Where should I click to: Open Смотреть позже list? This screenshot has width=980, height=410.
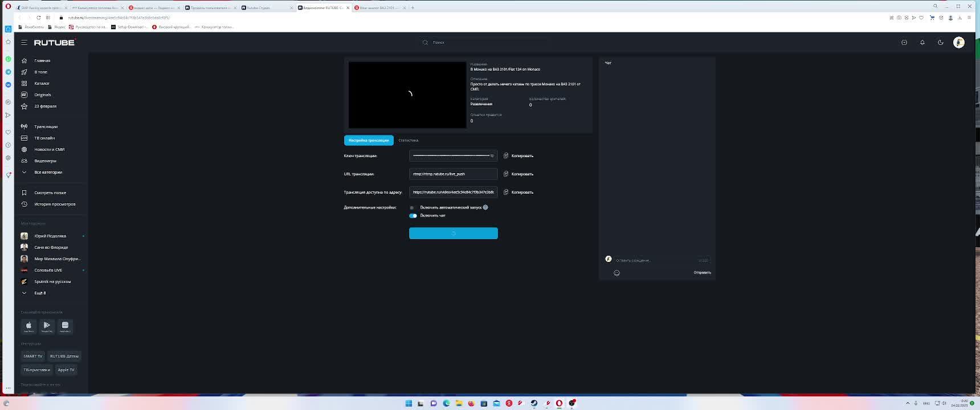(50, 192)
